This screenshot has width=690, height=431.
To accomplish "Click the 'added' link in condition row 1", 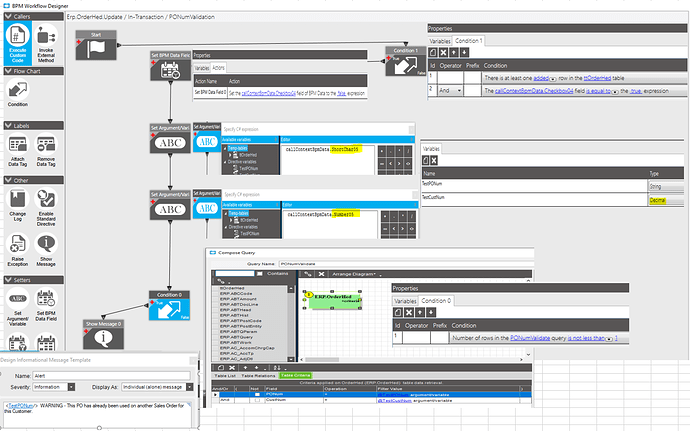I will tap(541, 78).
